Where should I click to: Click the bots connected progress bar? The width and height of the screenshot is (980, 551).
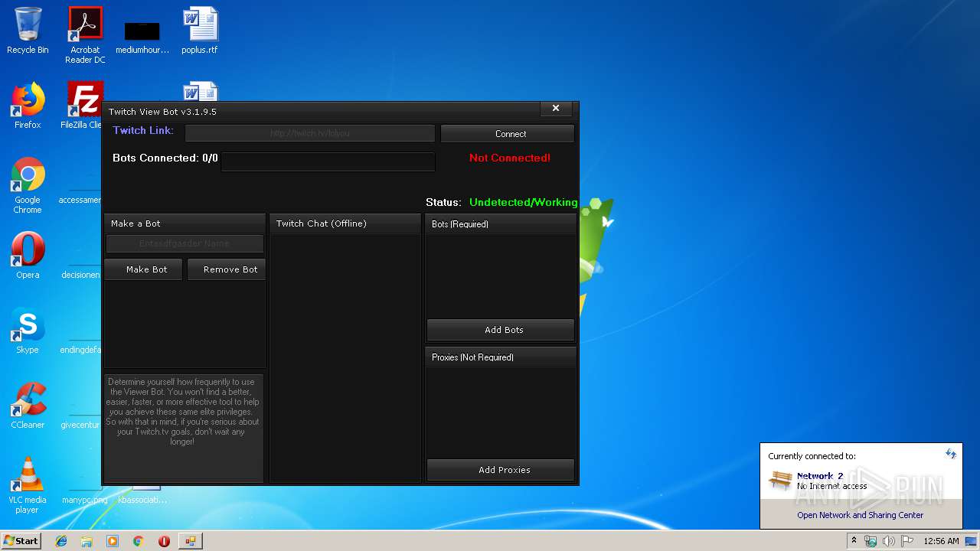pos(328,161)
